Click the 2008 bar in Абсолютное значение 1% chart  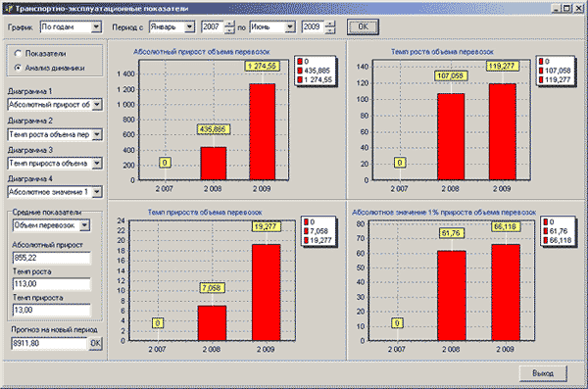452,296
